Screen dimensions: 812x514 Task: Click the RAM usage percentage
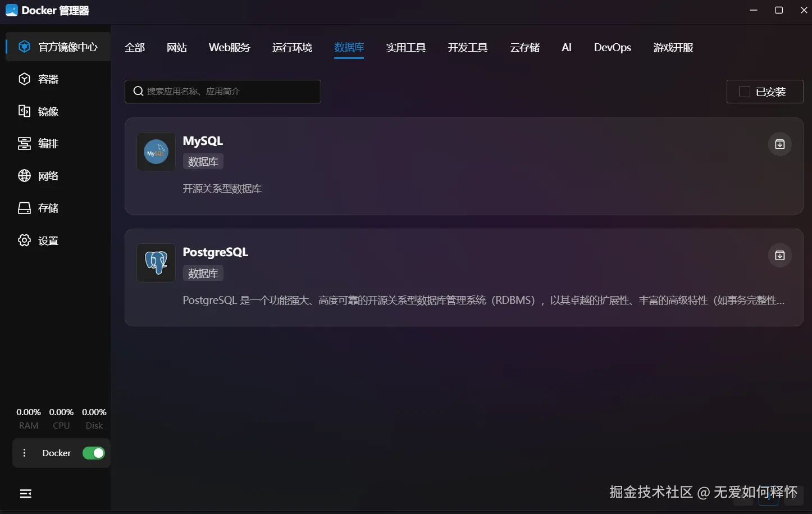point(29,412)
